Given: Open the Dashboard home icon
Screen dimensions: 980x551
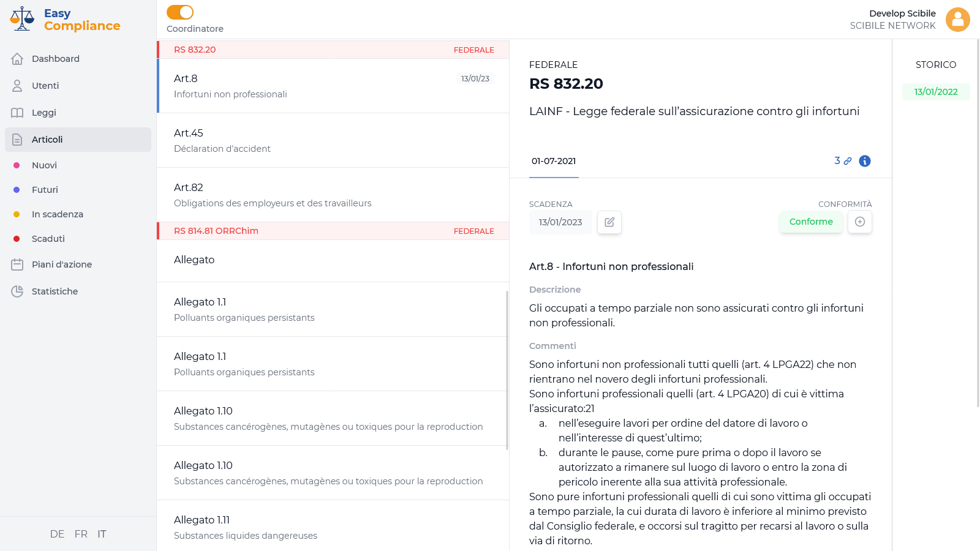Looking at the screenshot, I should 17,59.
